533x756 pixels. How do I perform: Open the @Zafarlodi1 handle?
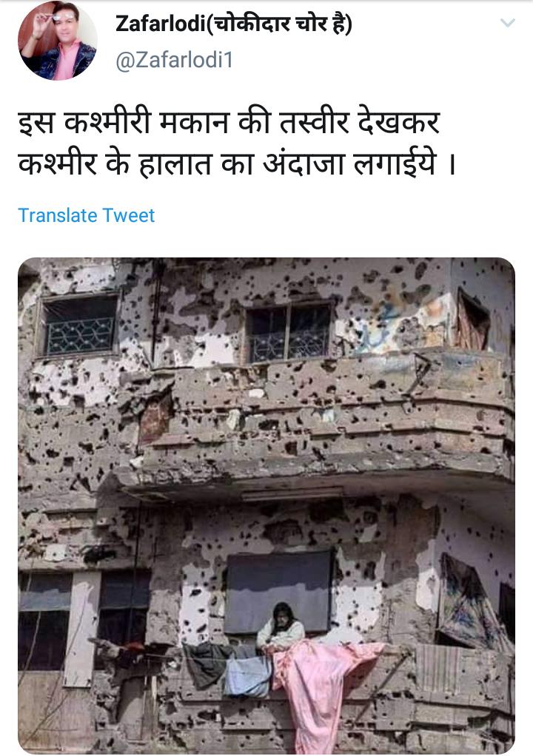tap(174, 60)
